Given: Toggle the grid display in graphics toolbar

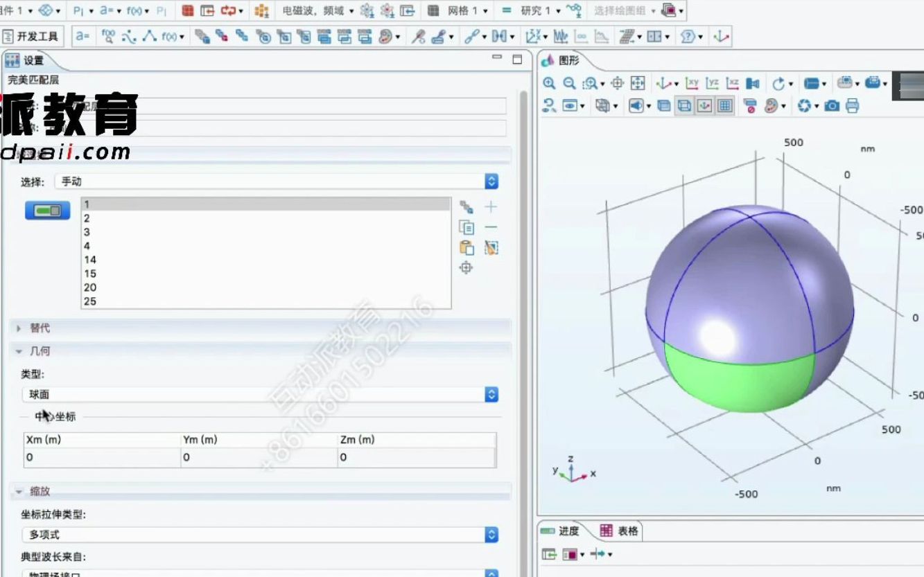Looking at the screenshot, I should [725, 105].
